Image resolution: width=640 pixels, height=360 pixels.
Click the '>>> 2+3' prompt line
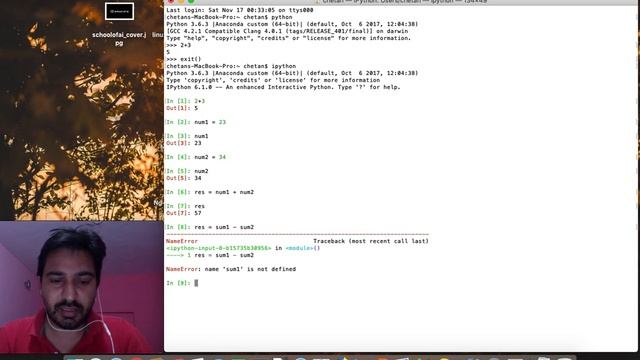(178, 45)
